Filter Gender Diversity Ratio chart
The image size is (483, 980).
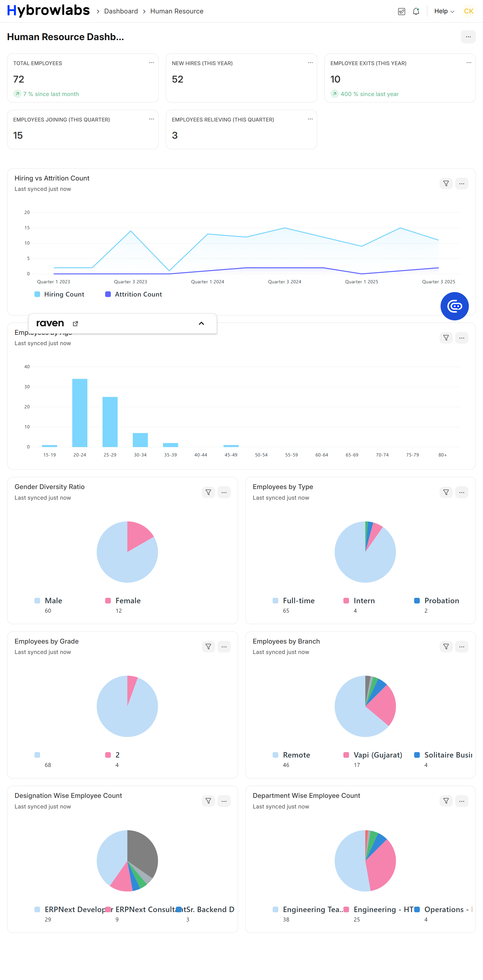pos(208,492)
